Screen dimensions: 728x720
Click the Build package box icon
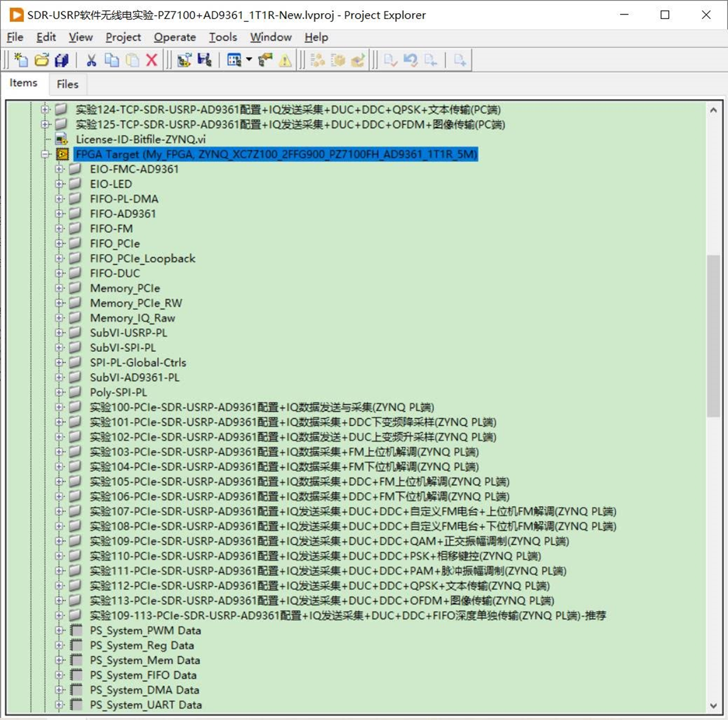(x=338, y=60)
